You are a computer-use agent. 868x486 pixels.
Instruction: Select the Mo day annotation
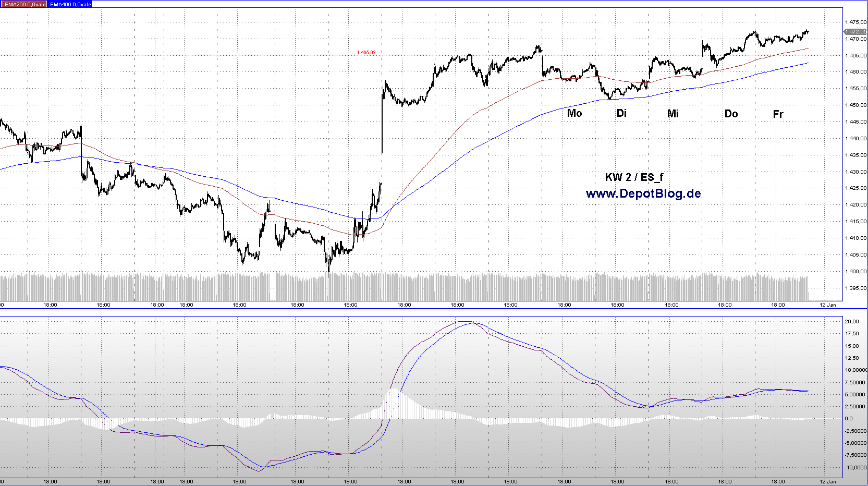coord(574,113)
